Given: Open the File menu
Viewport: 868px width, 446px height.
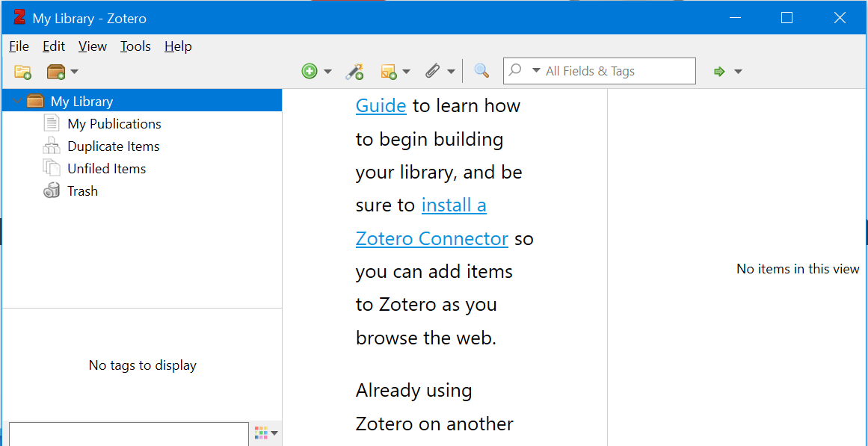Looking at the screenshot, I should click(19, 46).
